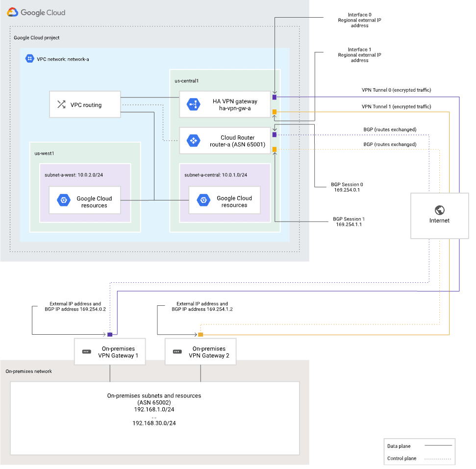The height and width of the screenshot is (469, 476).
Task: Click the '192.168.1.0/24' subnet text
Action: pos(154,409)
